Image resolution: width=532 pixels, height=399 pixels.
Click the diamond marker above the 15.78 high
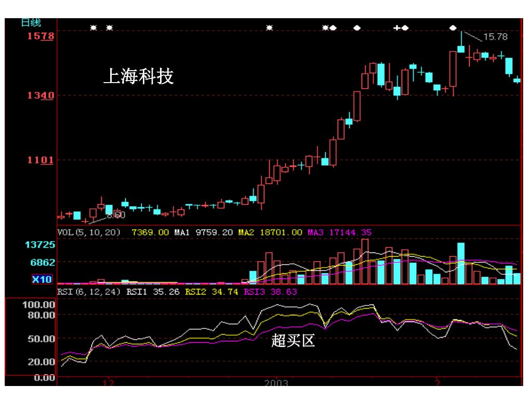click(x=453, y=28)
